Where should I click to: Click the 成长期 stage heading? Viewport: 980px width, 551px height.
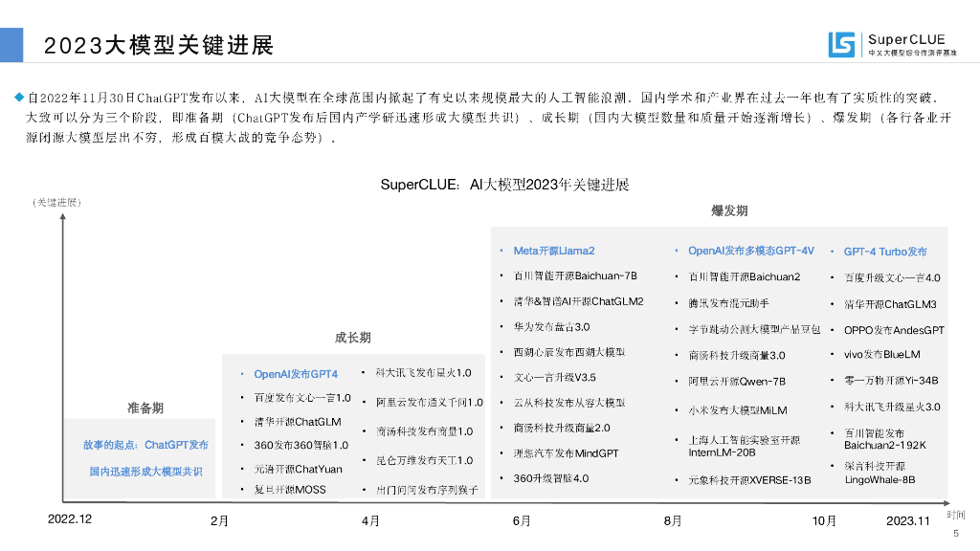point(352,338)
